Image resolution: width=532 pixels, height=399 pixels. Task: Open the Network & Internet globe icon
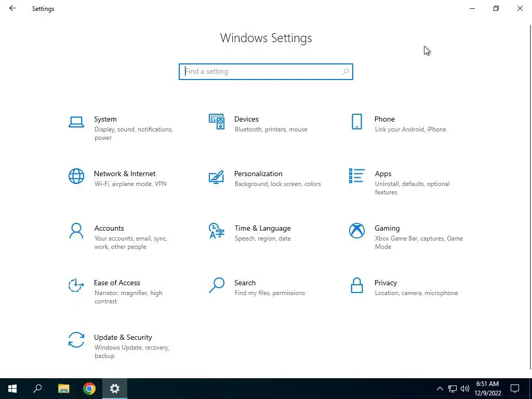(76, 176)
